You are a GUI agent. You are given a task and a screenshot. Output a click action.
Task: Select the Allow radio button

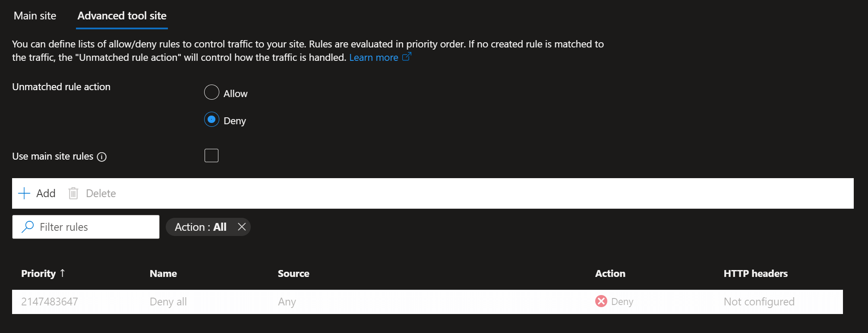[211, 92]
